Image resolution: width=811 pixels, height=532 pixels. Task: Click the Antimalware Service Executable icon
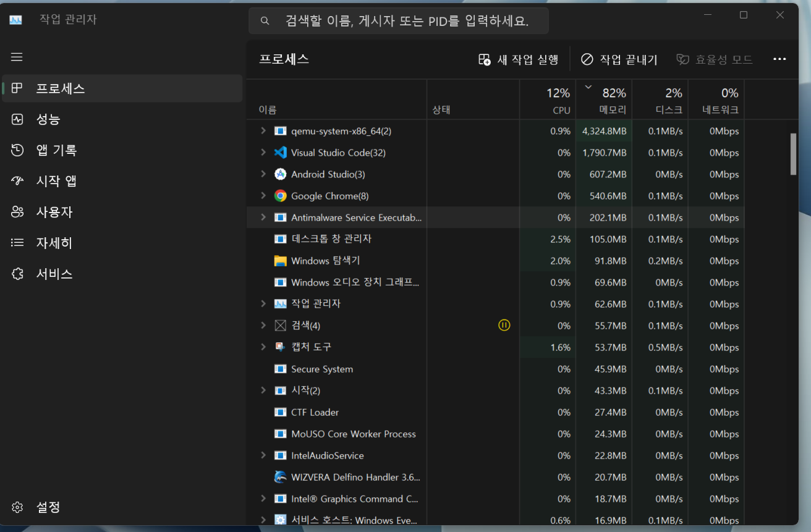pyautogui.click(x=281, y=217)
